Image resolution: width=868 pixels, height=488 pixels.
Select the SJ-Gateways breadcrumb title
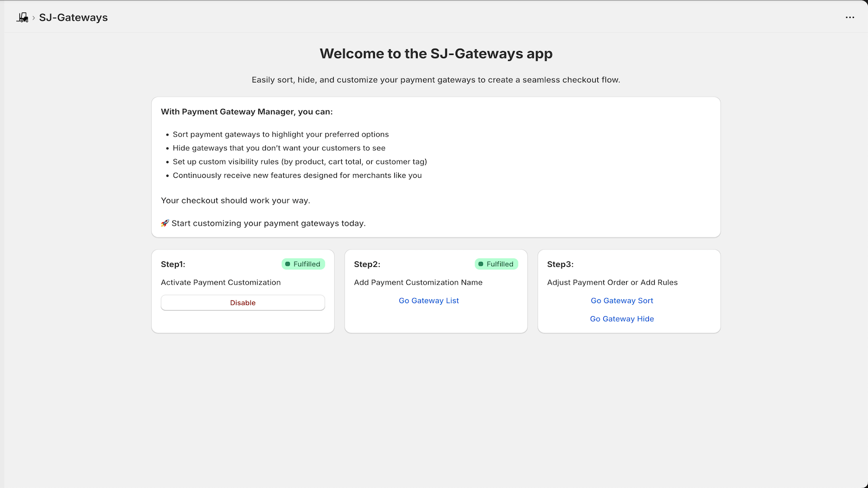73,17
